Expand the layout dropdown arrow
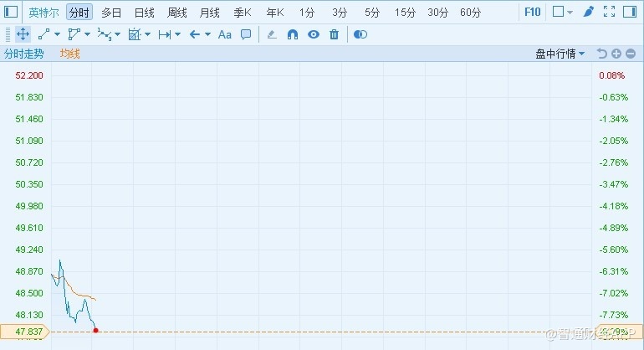Image resolution: width=644 pixels, height=350 pixels. 570,13
